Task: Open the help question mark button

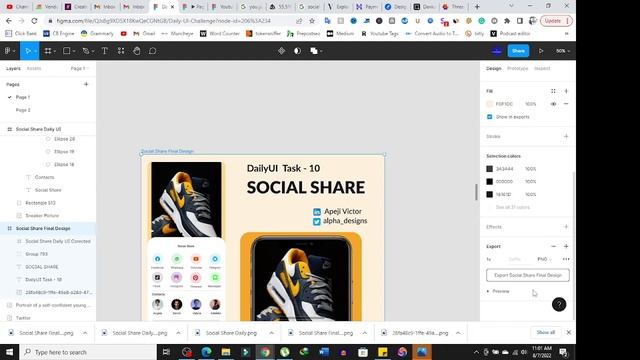Action: pyautogui.click(x=559, y=304)
